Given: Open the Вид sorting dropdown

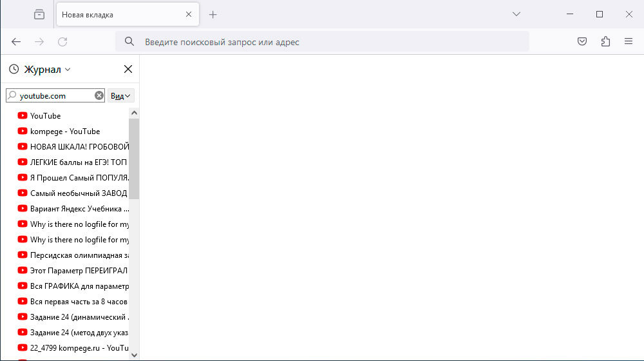Looking at the screenshot, I should 121,96.
